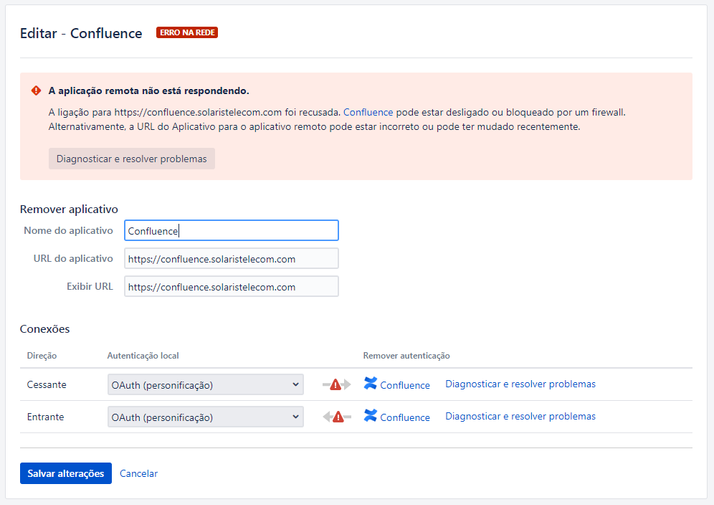Click the Remover aplicativo heading
Image resolution: width=714 pixels, height=505 pixels.
69,209
